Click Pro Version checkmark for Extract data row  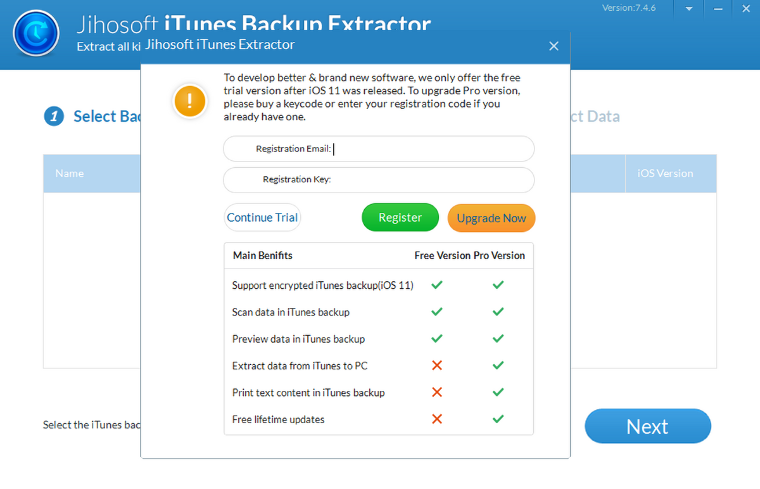(x=498, y=365)
